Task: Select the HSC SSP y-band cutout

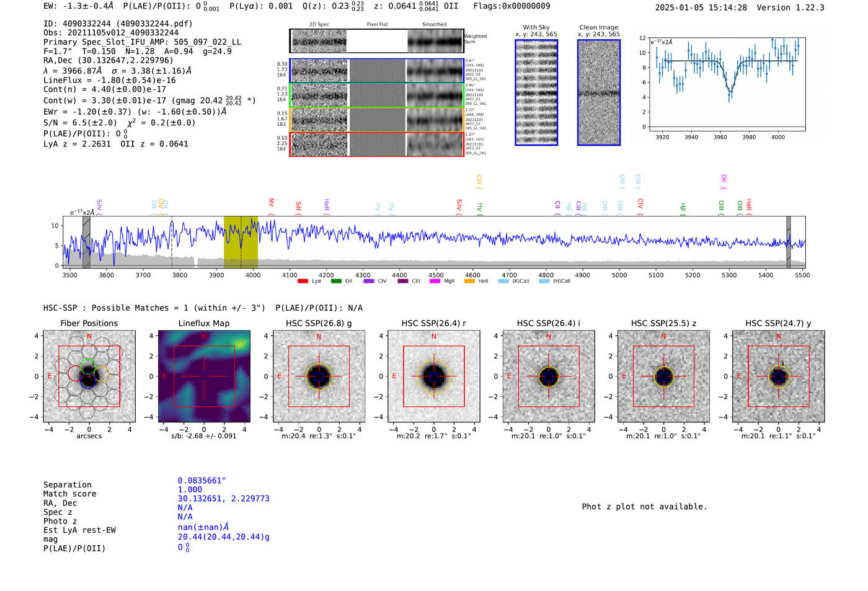Action: (779, 376)
